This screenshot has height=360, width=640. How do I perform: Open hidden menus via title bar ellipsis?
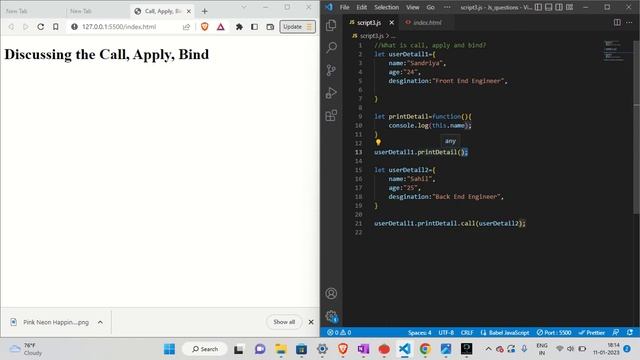click(447, 7)
